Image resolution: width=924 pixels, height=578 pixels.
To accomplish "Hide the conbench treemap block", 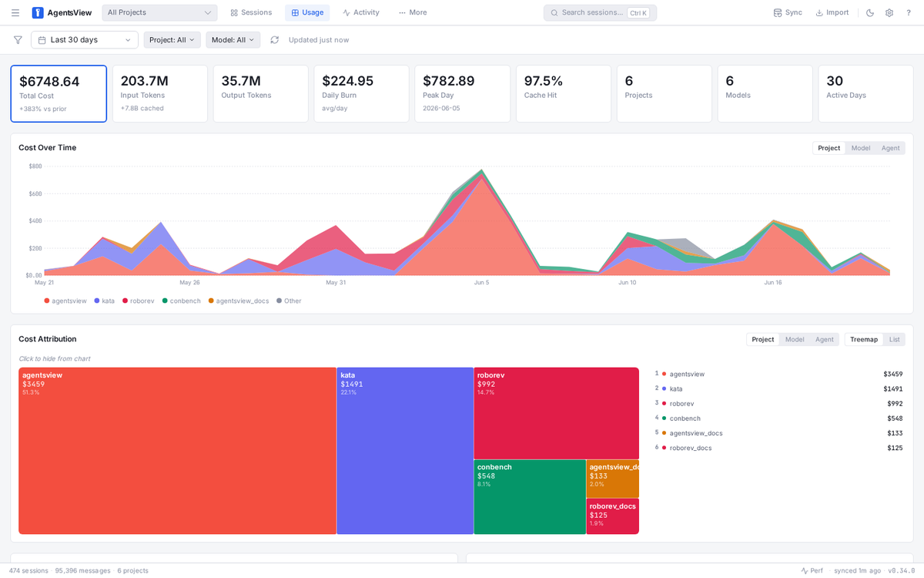I will [x=530, y=497].
